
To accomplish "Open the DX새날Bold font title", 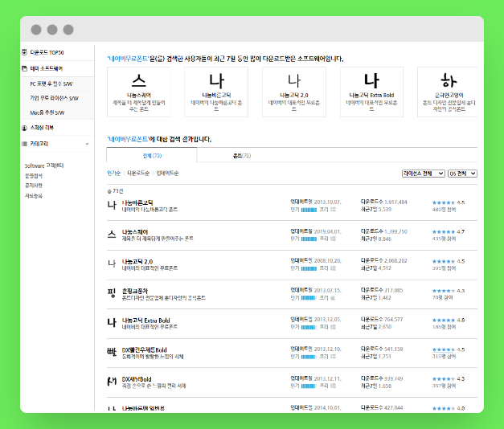I will coord(137,379).
